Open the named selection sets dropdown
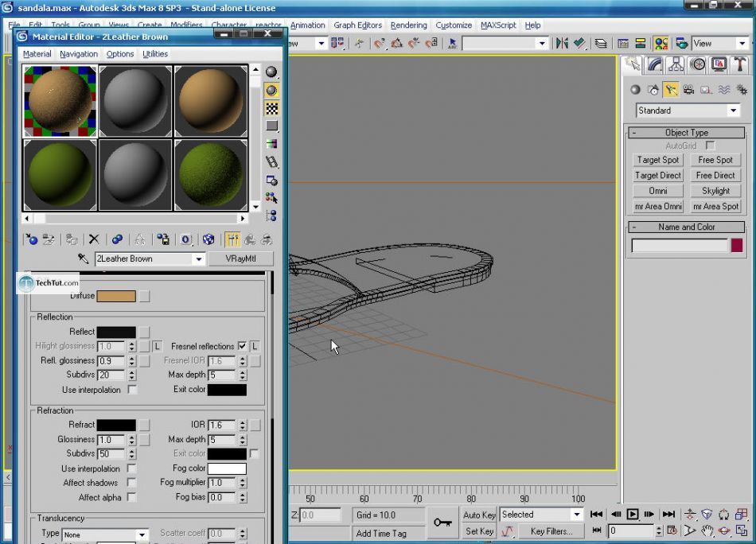 542,44
